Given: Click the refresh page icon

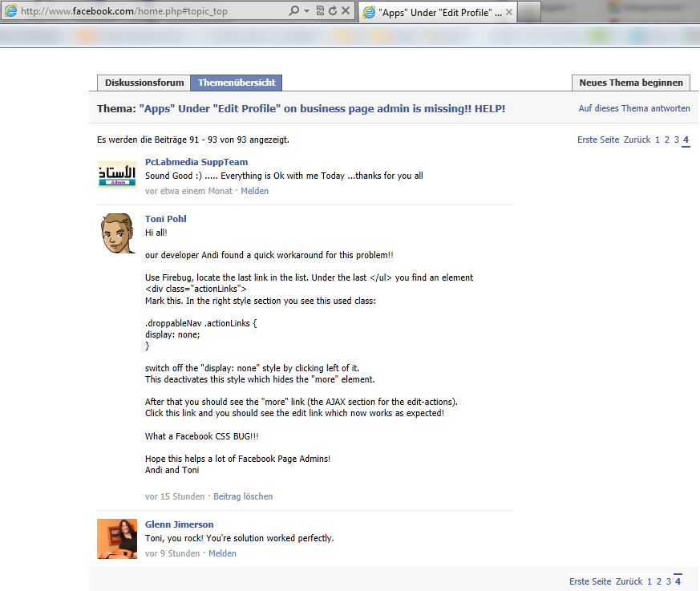Looking at the screenshot, I should (333, 10).
